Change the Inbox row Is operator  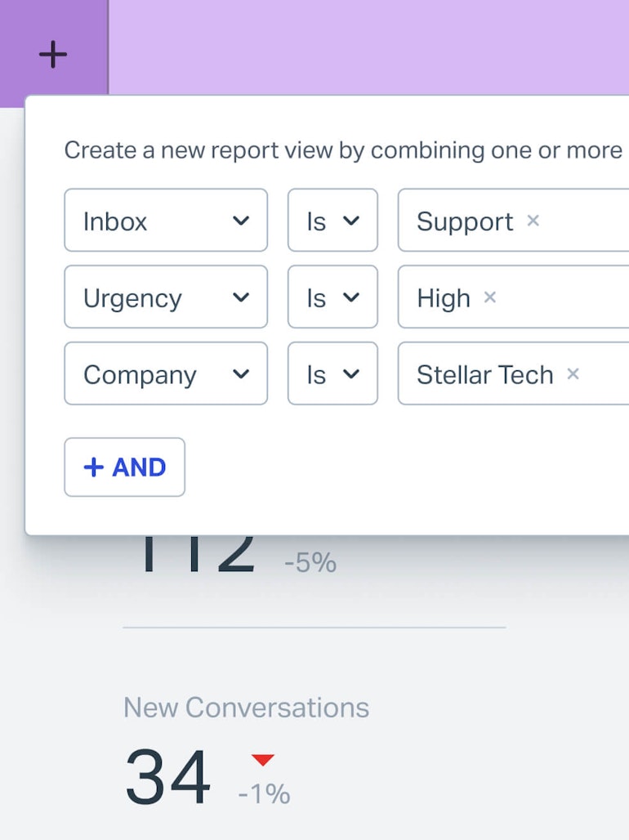tap(332, 221)
